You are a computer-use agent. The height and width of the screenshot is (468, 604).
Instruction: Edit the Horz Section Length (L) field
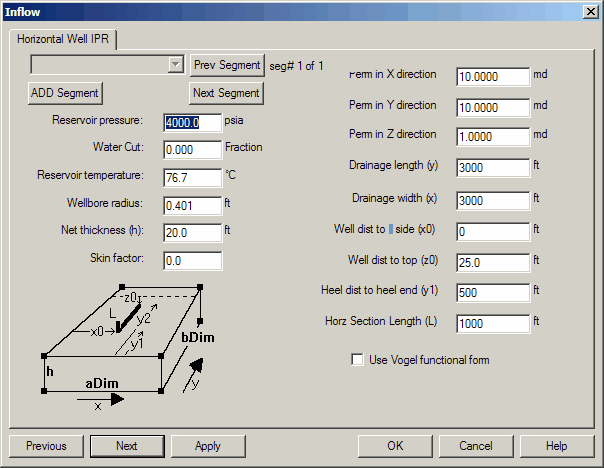click(x=493, y=324)
